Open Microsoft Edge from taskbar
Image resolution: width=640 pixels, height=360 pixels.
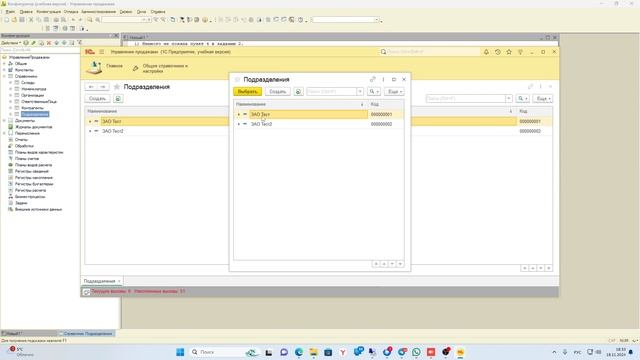click(299, 352)
